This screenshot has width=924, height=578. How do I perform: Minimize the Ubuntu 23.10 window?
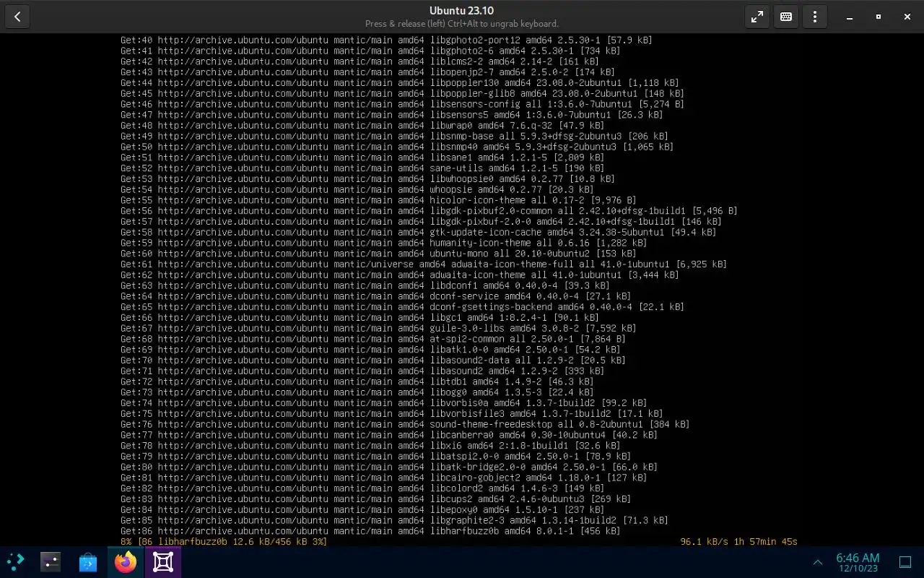(850, 17)
